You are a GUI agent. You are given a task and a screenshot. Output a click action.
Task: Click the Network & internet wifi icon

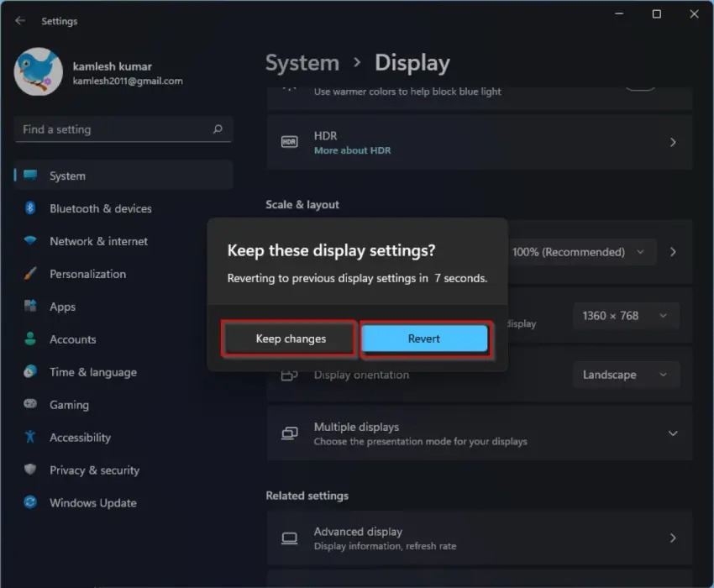pyautogui.click(x=30, y=241)
